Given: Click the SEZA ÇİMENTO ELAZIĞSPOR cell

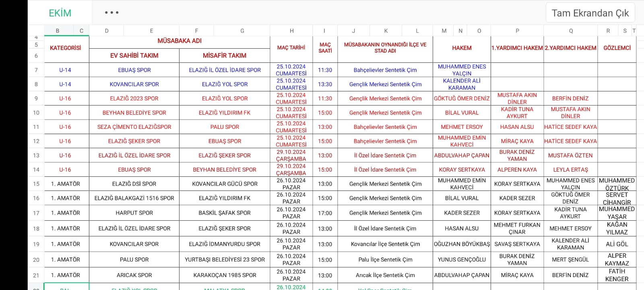Looking at the screenshot, I should (134, 127).
